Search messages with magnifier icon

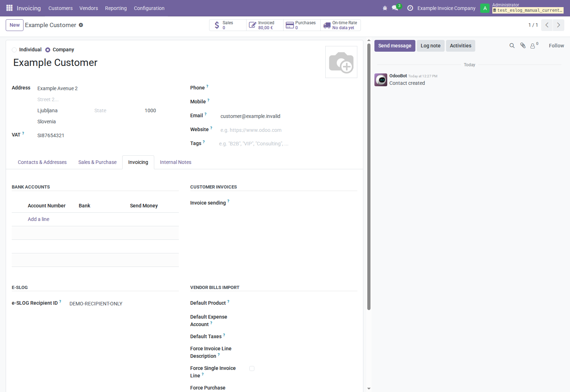512,46
